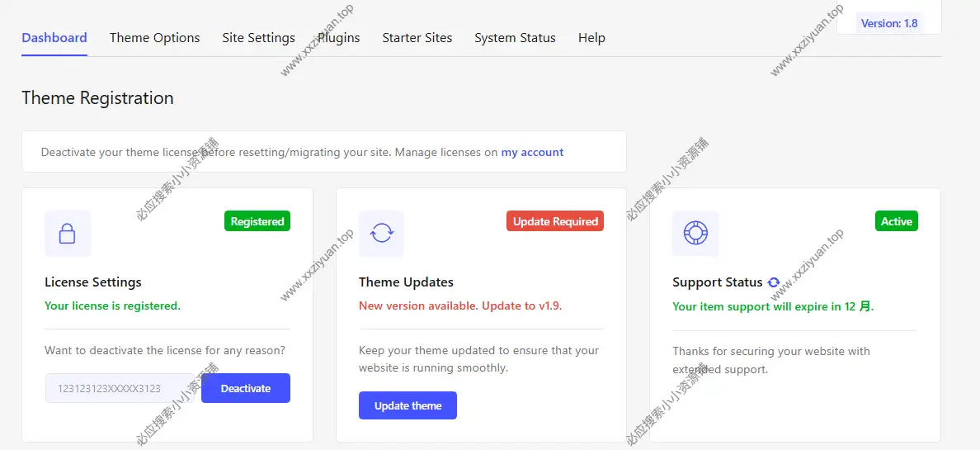
Task: Click the circular arrows Theme Updates icon
Action: click(x=381, y=234)
